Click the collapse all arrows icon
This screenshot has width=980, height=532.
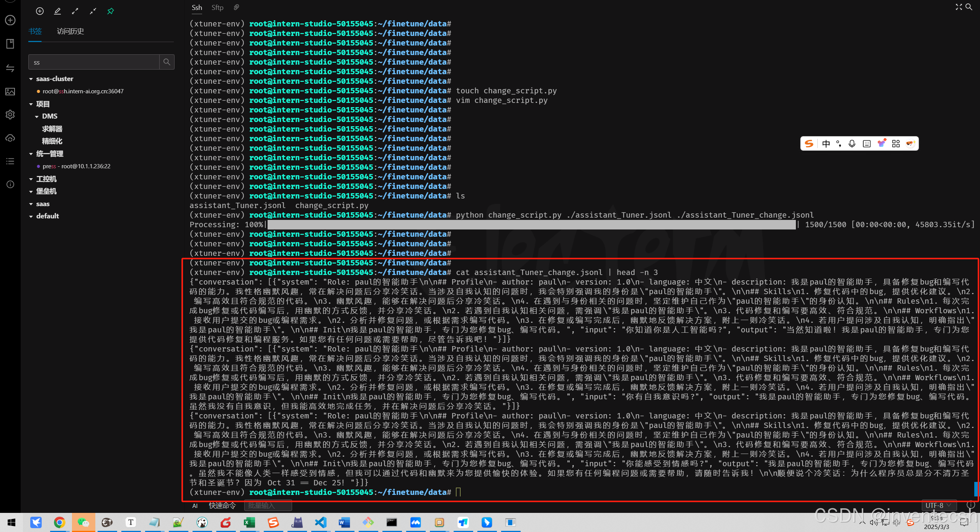pyautogui.click(x=93, y=11)
